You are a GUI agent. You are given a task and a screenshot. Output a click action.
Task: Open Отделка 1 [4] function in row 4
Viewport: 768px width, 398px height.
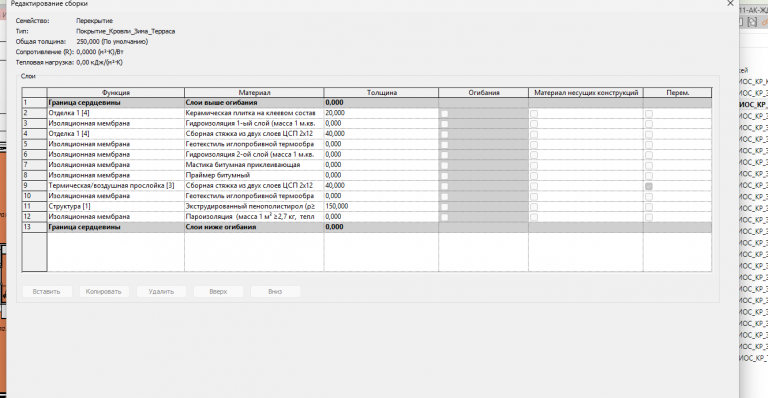[116, 134]
